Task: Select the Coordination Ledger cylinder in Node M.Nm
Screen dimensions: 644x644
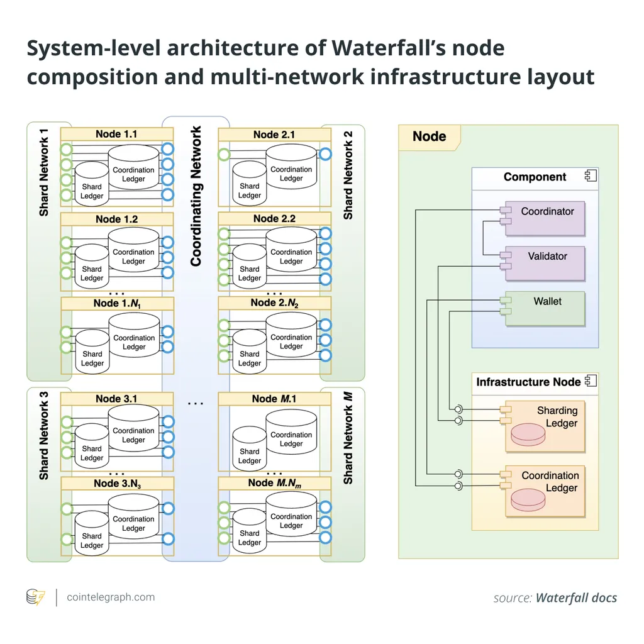Action: (x=291, y=514)
